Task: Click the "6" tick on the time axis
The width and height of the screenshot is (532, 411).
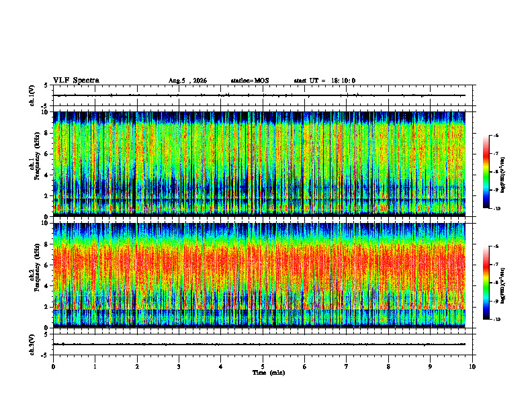Action: pyautogui.click(x=305, y=367)
